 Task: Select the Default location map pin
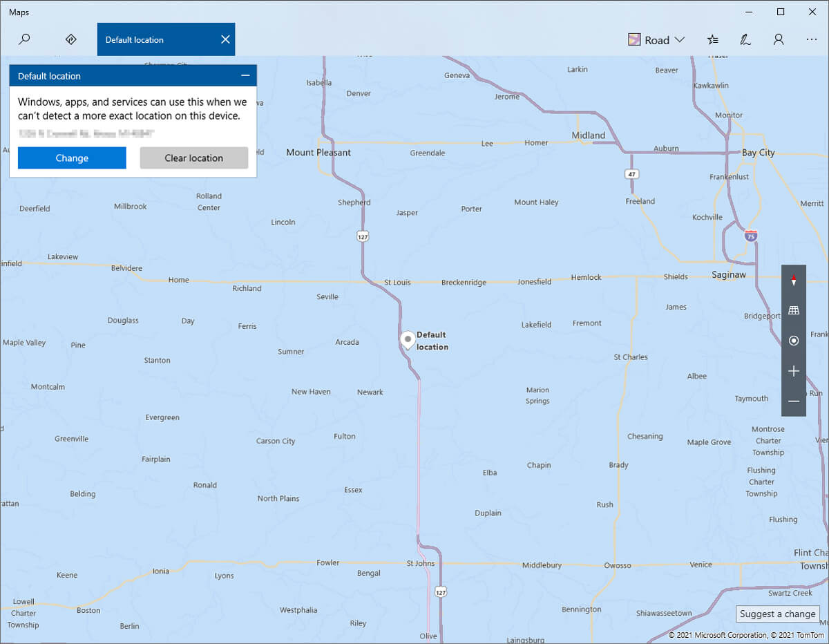408,340
